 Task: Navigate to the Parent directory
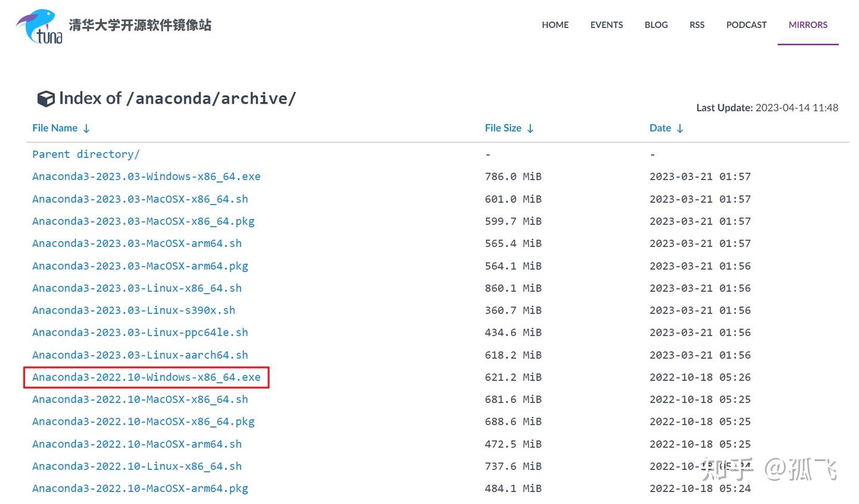[x=85, y=154]
